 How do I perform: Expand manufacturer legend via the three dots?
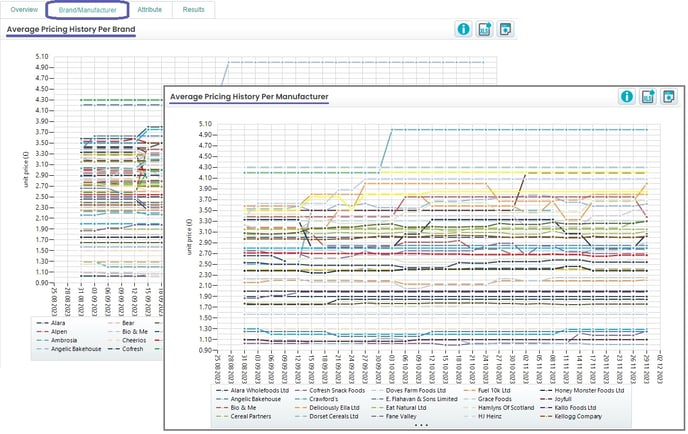click(421, 425)
